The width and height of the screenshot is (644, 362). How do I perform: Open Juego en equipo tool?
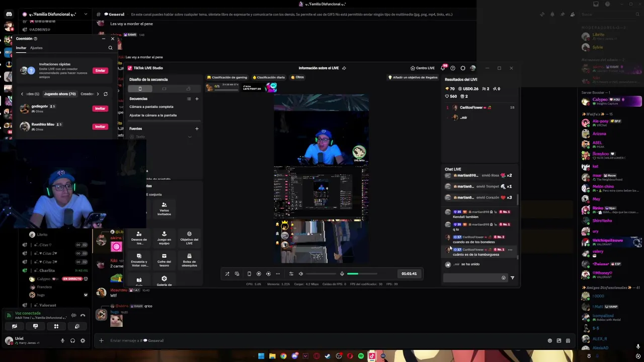164,238
